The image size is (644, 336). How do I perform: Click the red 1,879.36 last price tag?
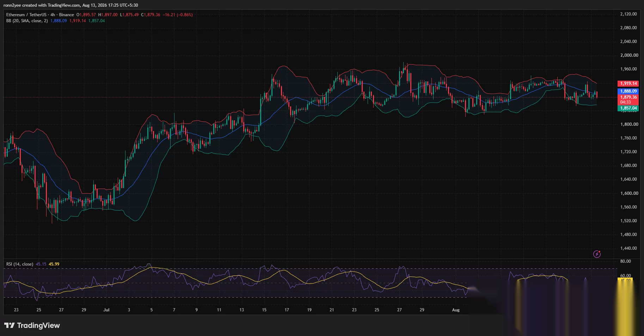tap(628, 97)
